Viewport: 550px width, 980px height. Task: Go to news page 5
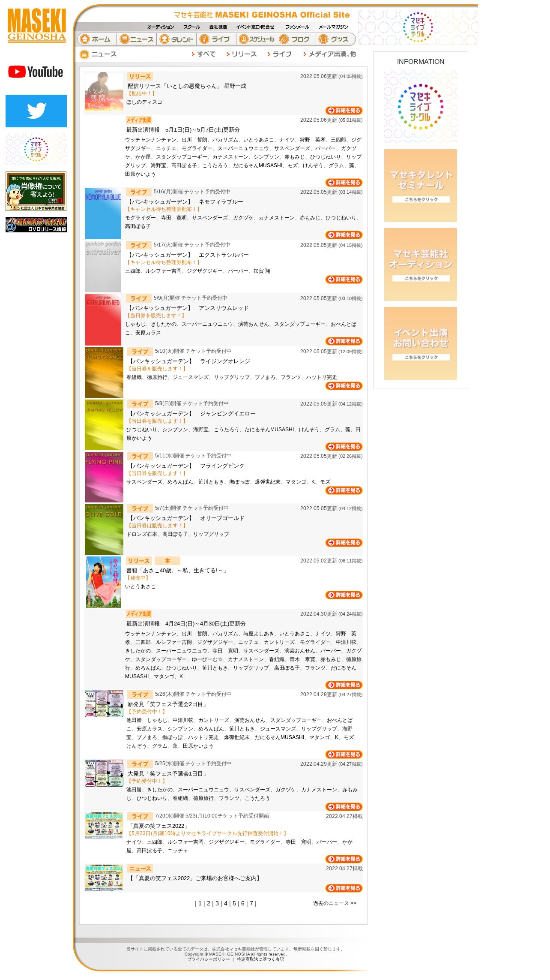[x=234, y=903]
